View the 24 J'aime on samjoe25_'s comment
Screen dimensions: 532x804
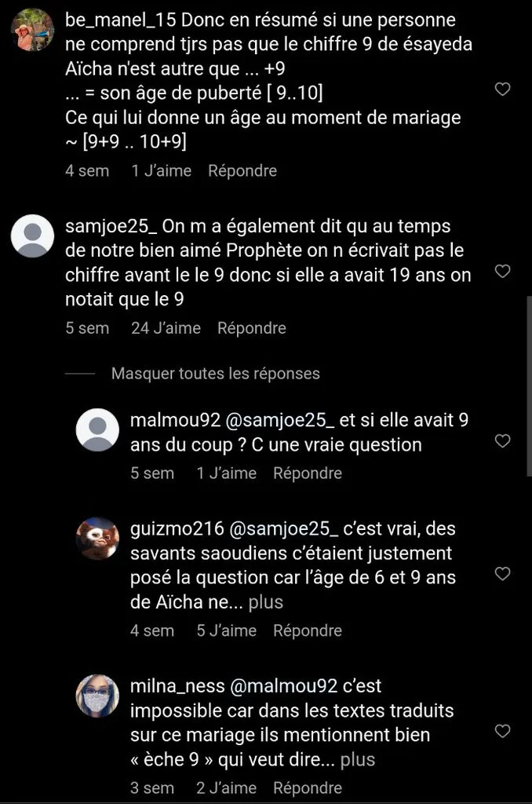coord(166,328)
